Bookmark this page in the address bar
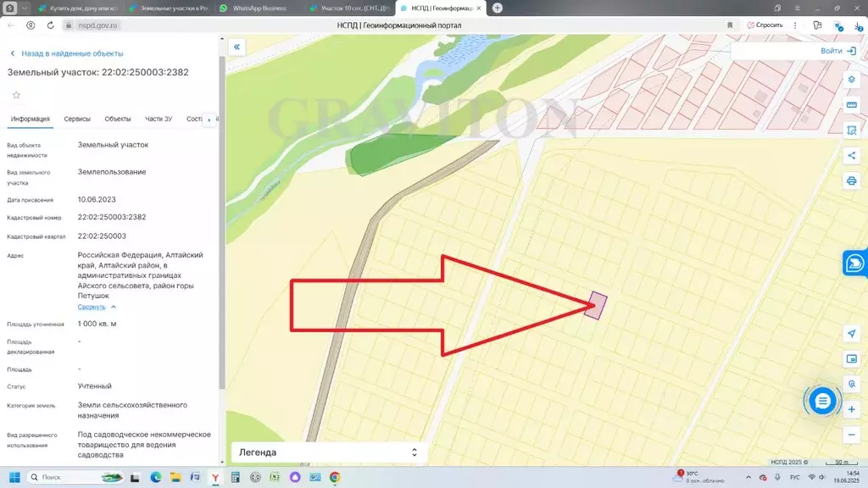The width and height of the screenshot is (868, 488). click(730, 25)
